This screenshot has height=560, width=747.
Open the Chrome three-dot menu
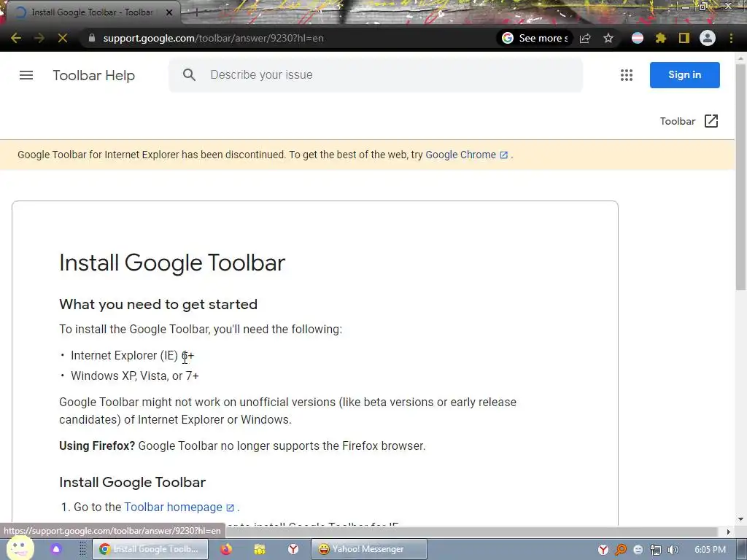pyautogui.click(x=731, y=38)
